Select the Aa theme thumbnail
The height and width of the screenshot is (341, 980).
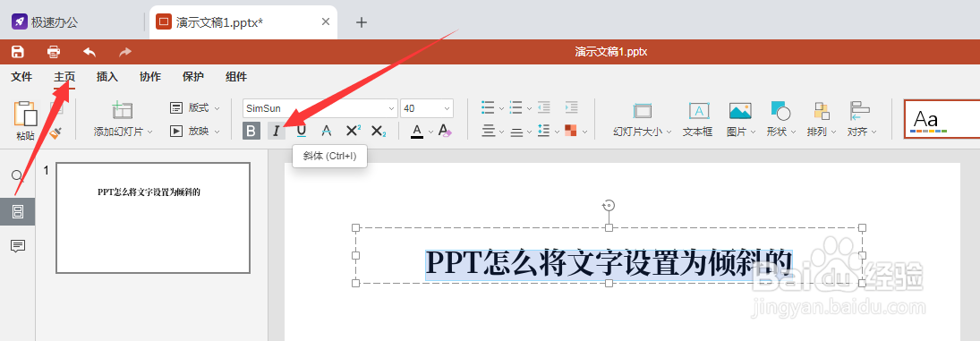pyautogui.click(x=942, y=119)
